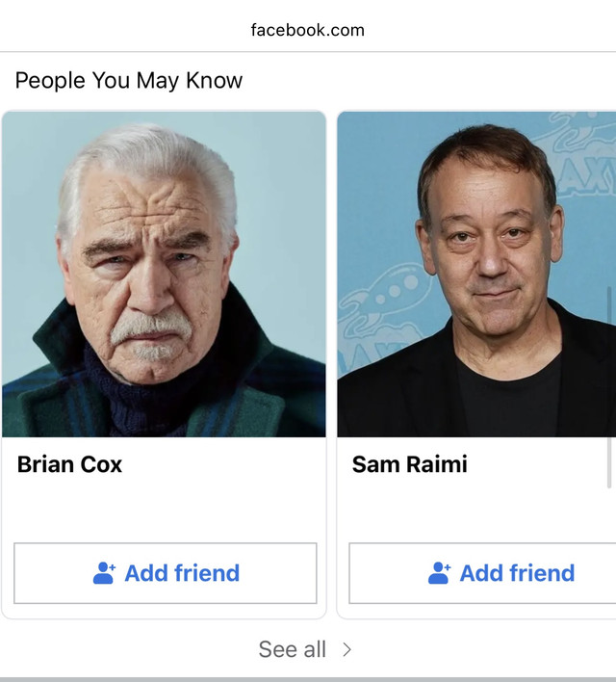Tap the facebook.com address bar
The width and height of the screenshot is (616, 682).
click(x=308, y=29)
